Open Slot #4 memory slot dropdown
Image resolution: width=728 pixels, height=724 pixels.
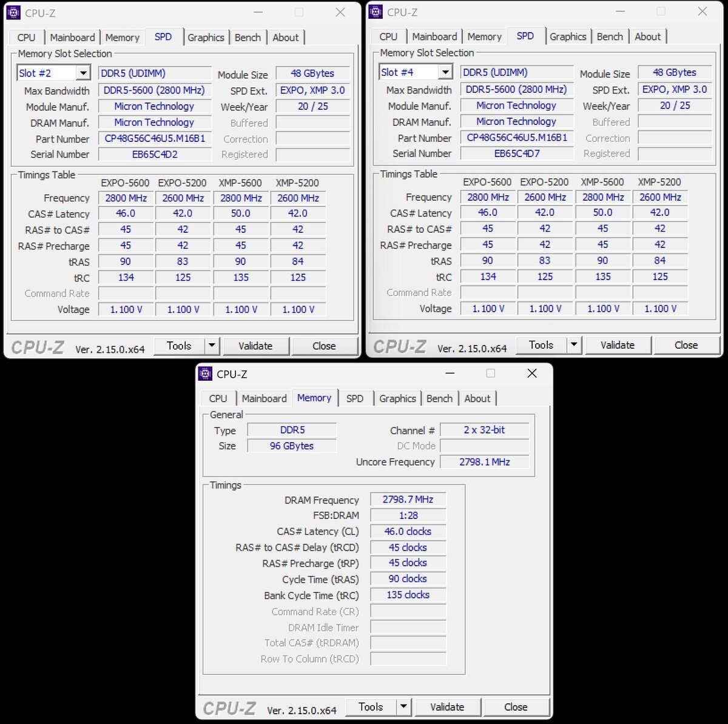coord(446,72)
